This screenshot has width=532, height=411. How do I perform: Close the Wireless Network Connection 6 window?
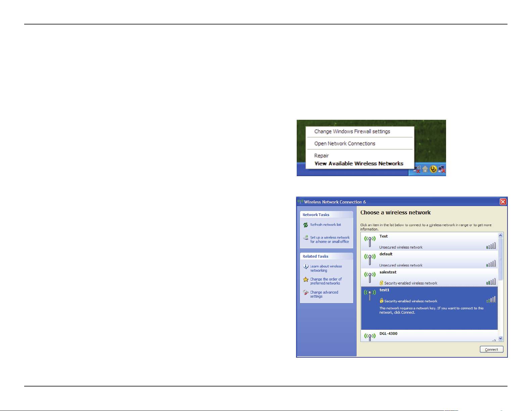[x=503, y=202]
